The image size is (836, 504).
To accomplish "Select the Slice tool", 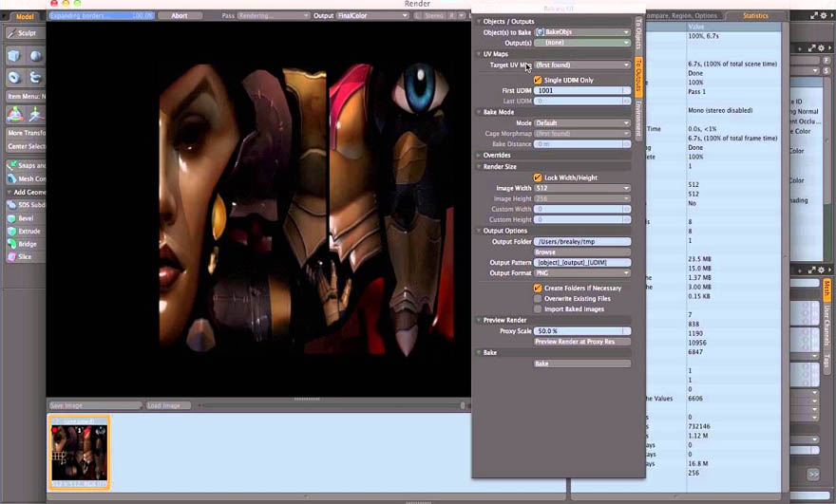I will point(26,257).
